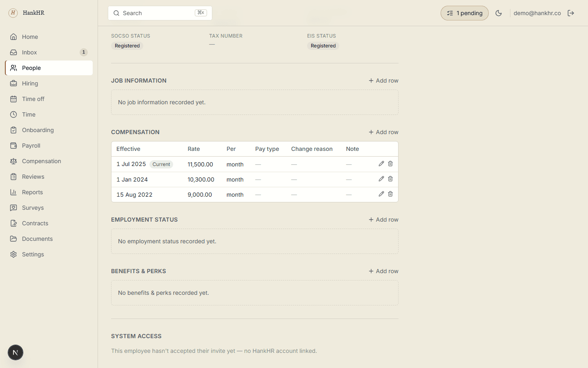Edit the 15 Aug 2022 compensation row

(381, 194)
